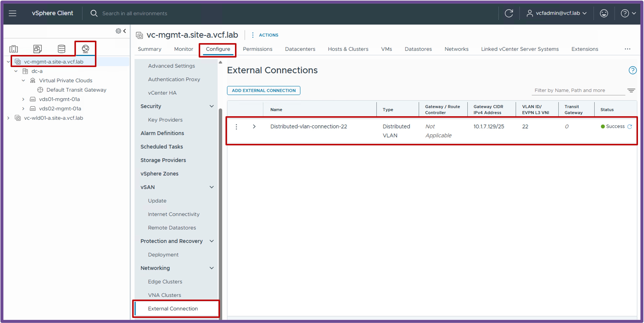Image resolution: width=644 pixels, height=323 pixels.
Task: Open the Datastores tab
Action: tap(418, 49)
